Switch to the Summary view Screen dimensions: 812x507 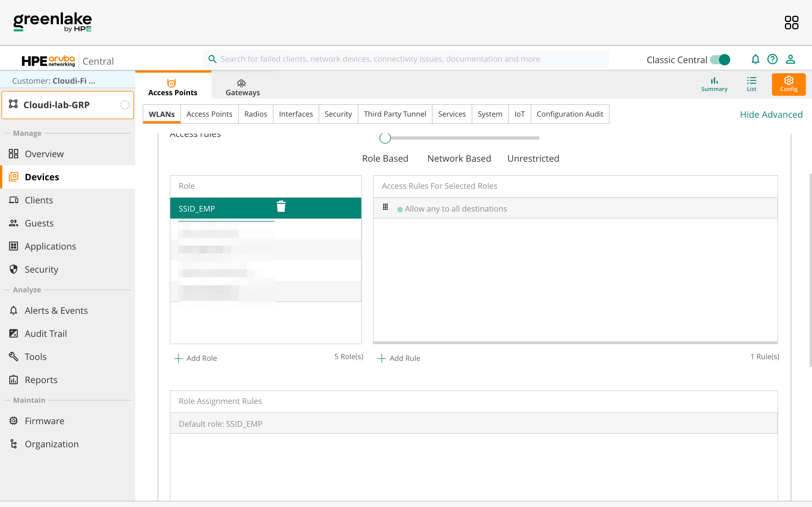(714, 84)
